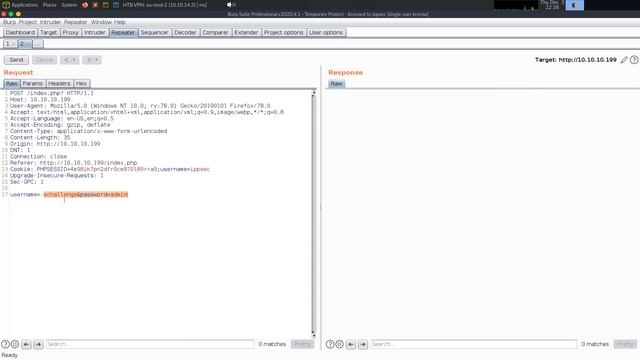Jump to previous request search match

point(26,344)
